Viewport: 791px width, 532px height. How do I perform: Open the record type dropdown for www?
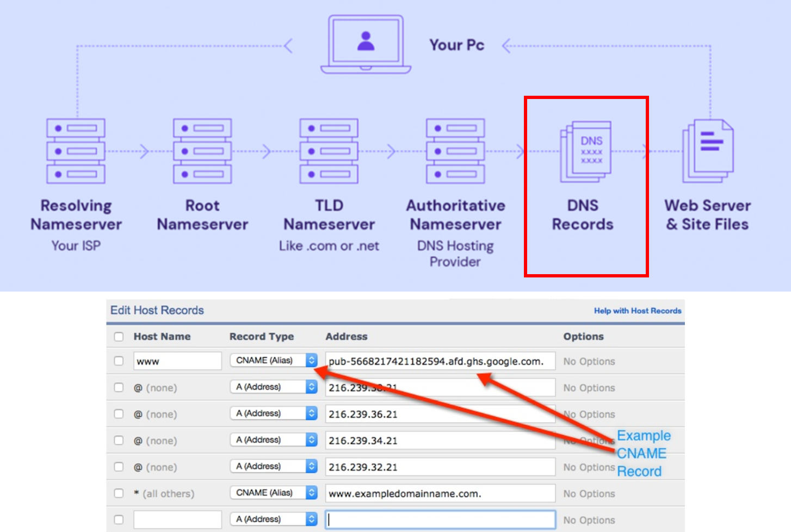click(x=273, y=361)
